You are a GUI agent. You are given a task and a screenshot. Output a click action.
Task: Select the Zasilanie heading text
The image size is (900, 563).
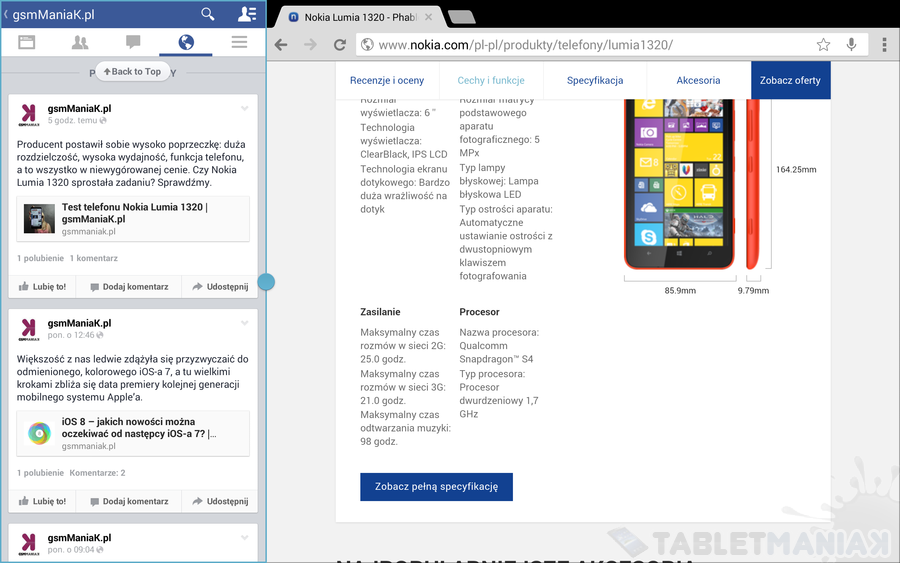(x=380, y=312)
